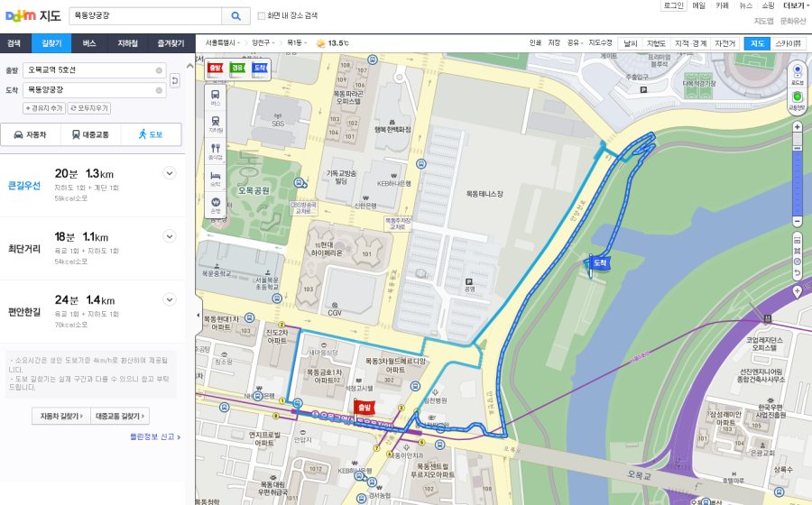812x505 pixels.
Task: Clear the 출발 field with its X icon
Action: [159, 69]
